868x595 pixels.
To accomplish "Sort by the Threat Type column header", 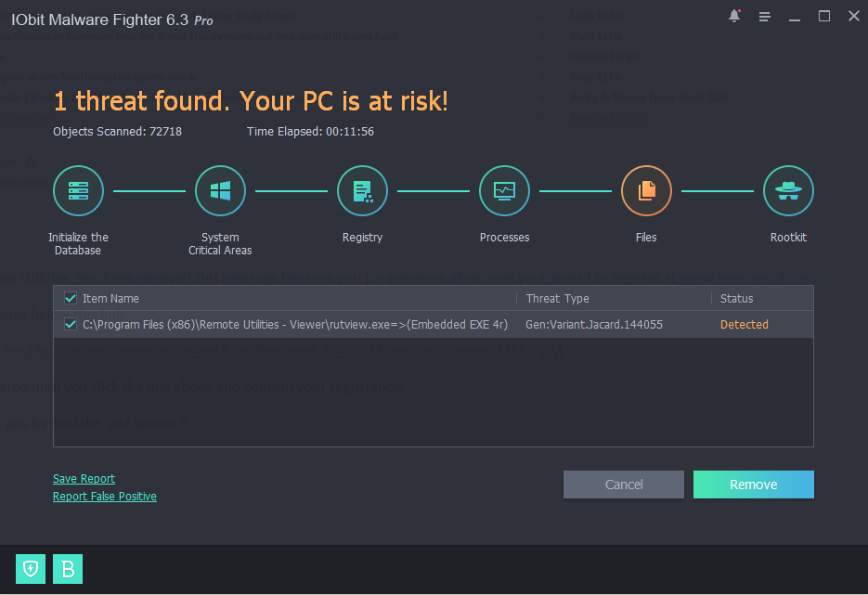I will coord(557,298).
